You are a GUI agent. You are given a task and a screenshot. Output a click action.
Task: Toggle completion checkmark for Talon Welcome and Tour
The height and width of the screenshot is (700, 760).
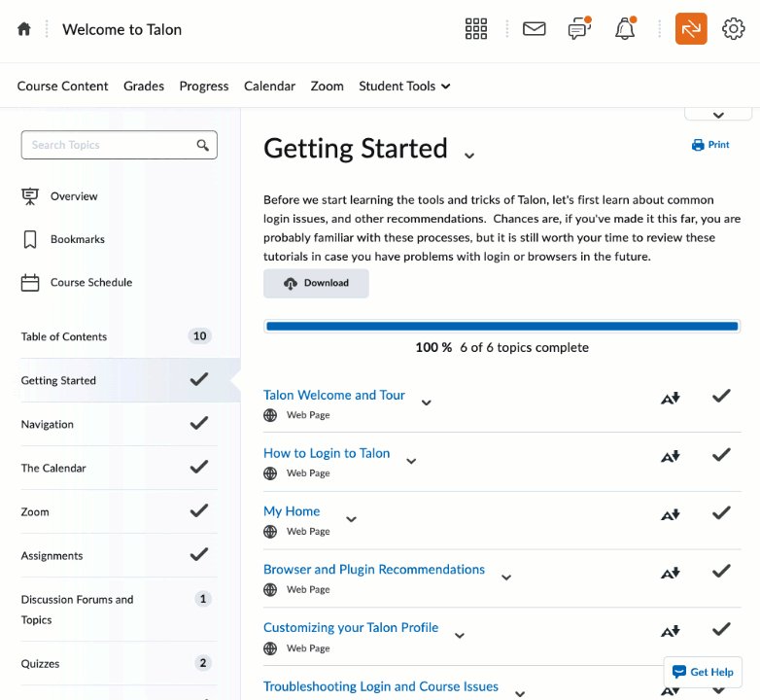pos(721,396)
